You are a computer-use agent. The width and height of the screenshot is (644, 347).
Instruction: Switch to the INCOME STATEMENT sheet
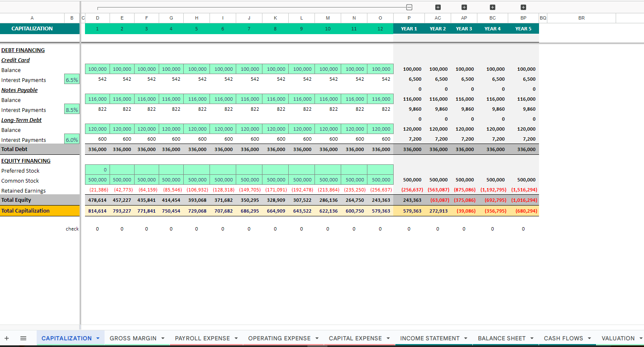430,338
